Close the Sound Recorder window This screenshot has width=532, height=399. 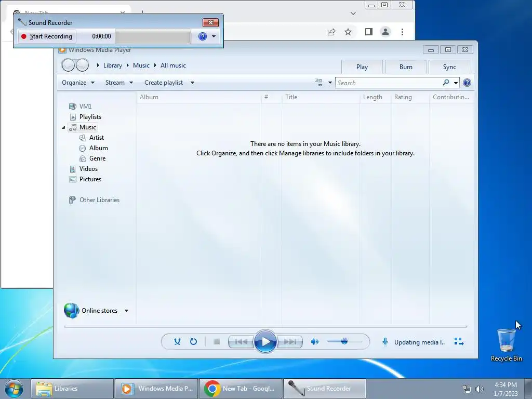tap(211, 22)
